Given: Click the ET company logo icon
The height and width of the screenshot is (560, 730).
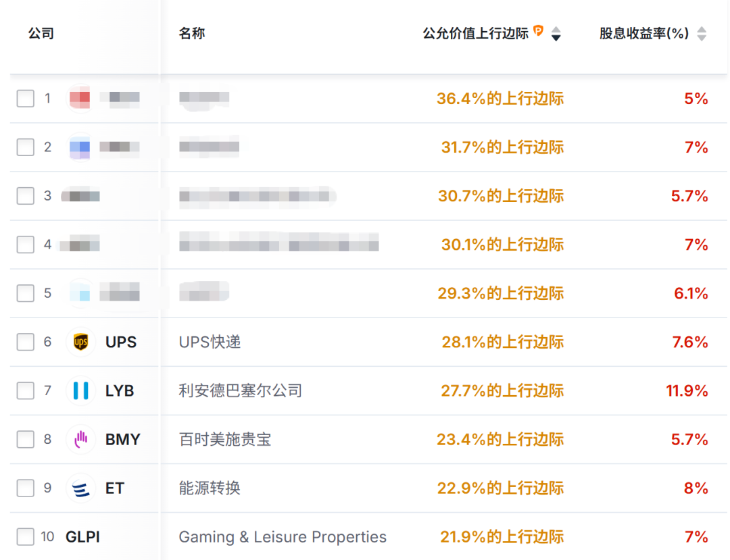Looking at the screenshot, I should [x=80, y=488].
